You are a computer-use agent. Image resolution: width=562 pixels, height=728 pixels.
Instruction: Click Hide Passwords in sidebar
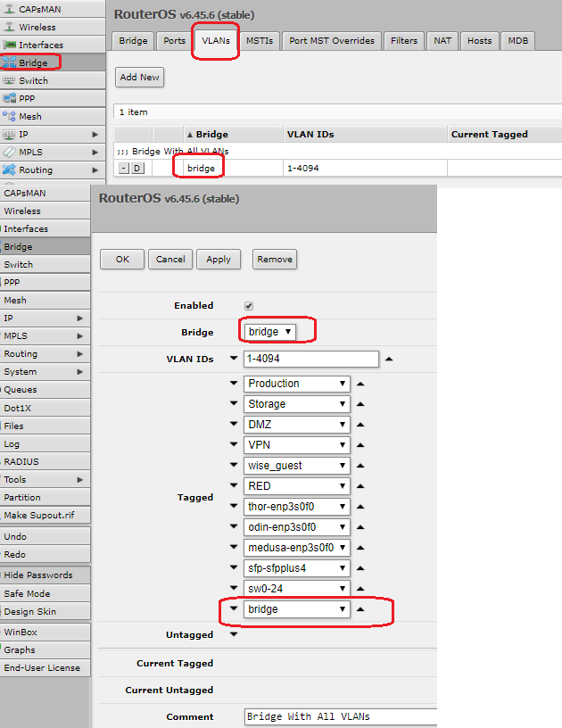(x=45, y=575)
